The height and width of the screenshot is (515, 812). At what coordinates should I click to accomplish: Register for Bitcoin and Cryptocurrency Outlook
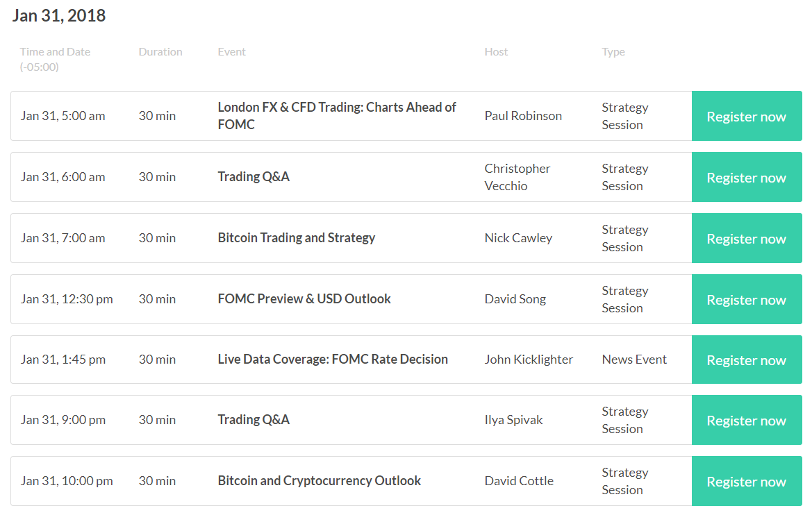746,482
